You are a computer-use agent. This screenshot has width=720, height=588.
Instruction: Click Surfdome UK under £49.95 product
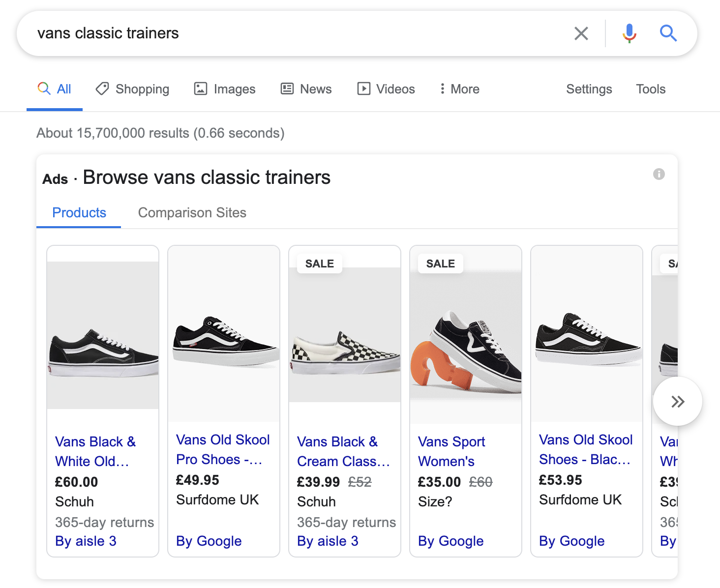tap(217, 500)
